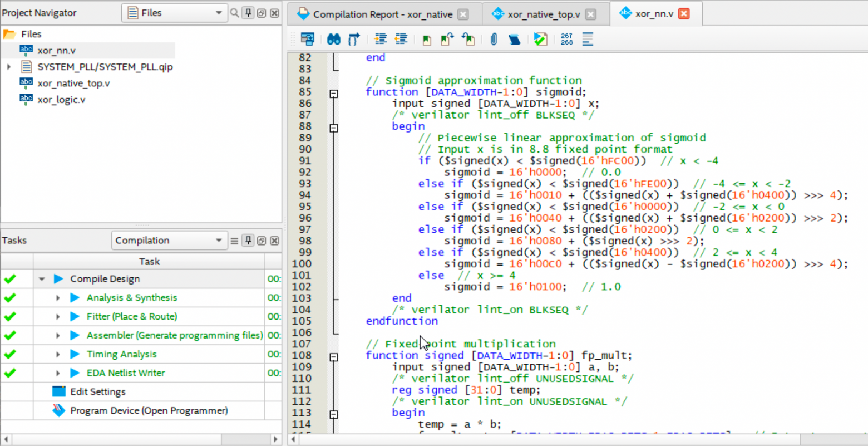Click Edit Settings in the Tasks list
868x446 pixels.
tap(97, 391)
